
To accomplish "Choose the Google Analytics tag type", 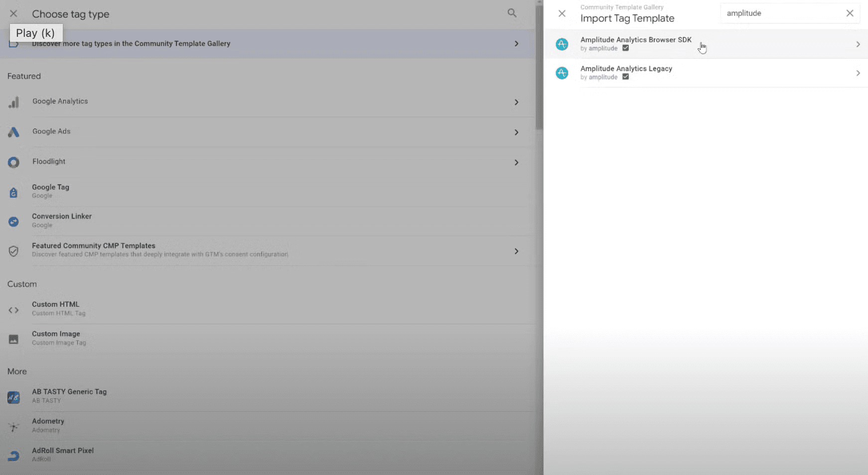I will (x=268, y=102).
